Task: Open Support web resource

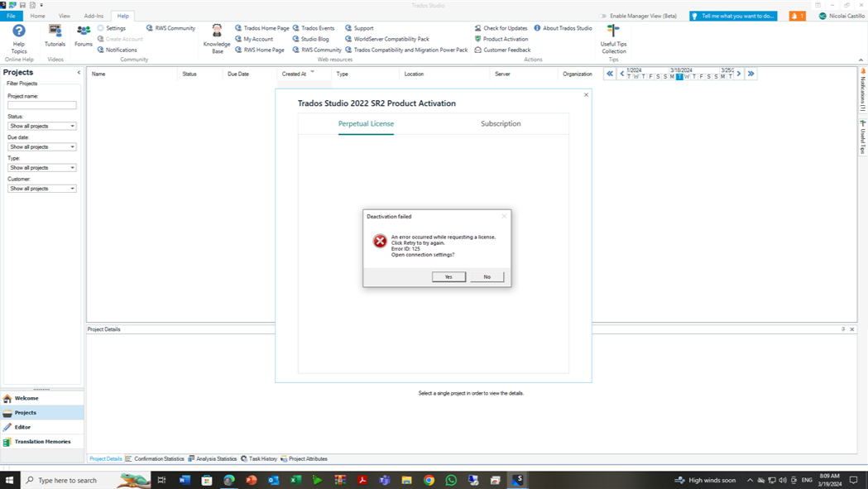Action: (359, 28)
